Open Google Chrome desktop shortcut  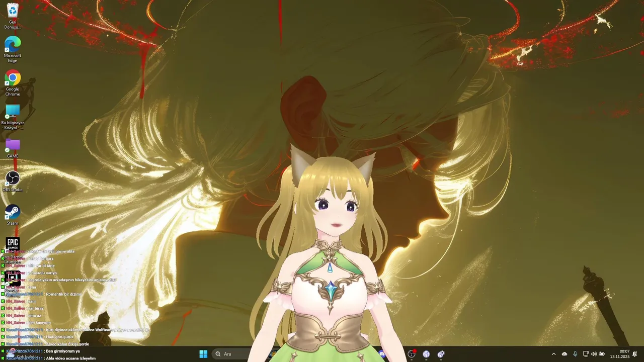13,83
